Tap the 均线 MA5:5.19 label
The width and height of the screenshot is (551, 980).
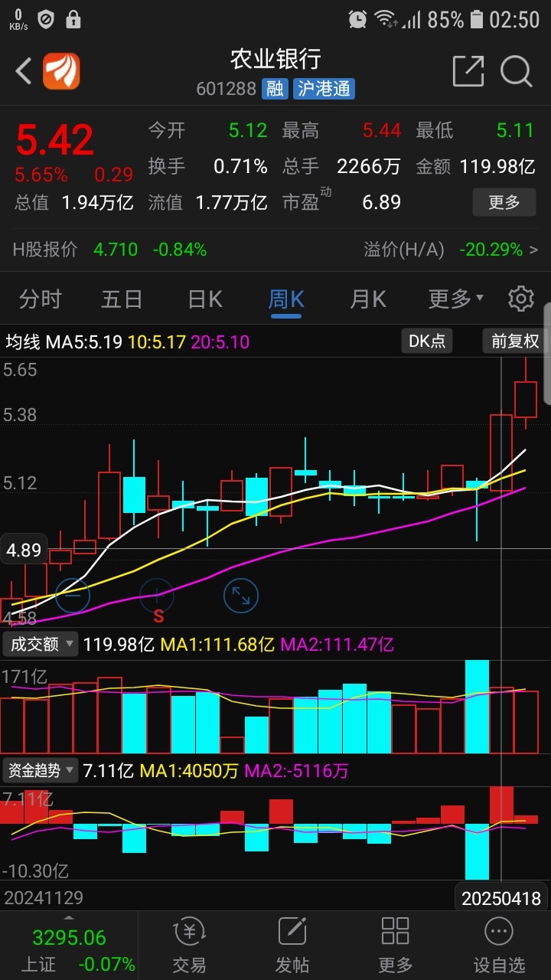(x=64, y=341)
